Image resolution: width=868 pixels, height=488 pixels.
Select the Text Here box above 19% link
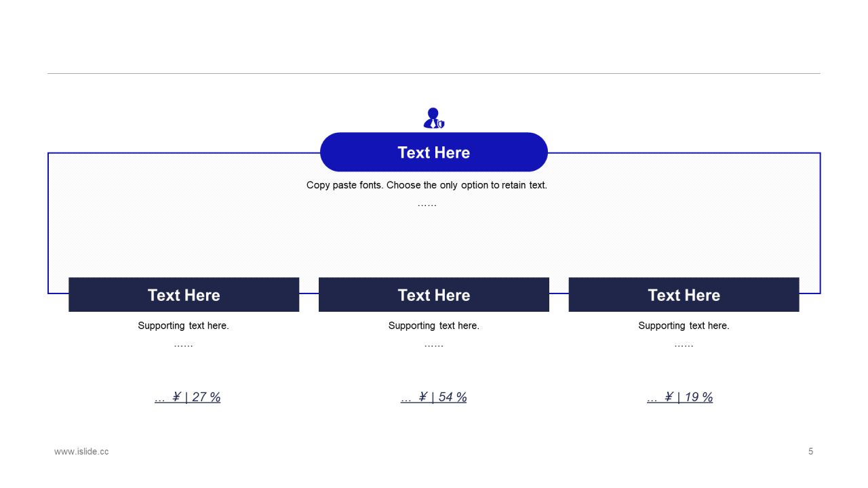click(x=684, y=295)
